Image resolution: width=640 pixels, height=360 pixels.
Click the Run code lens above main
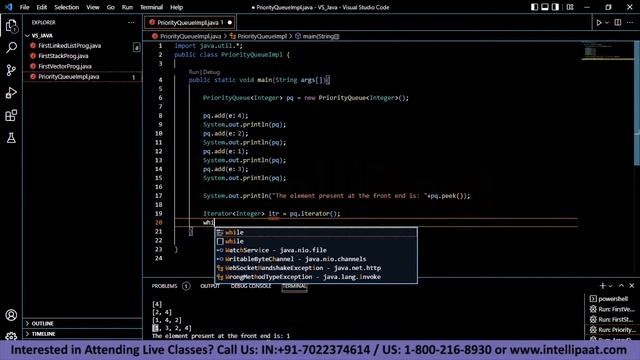194,72
